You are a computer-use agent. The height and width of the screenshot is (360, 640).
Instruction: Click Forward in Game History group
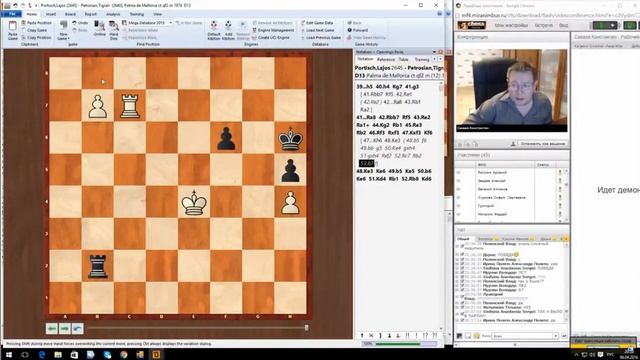point(358,30)
